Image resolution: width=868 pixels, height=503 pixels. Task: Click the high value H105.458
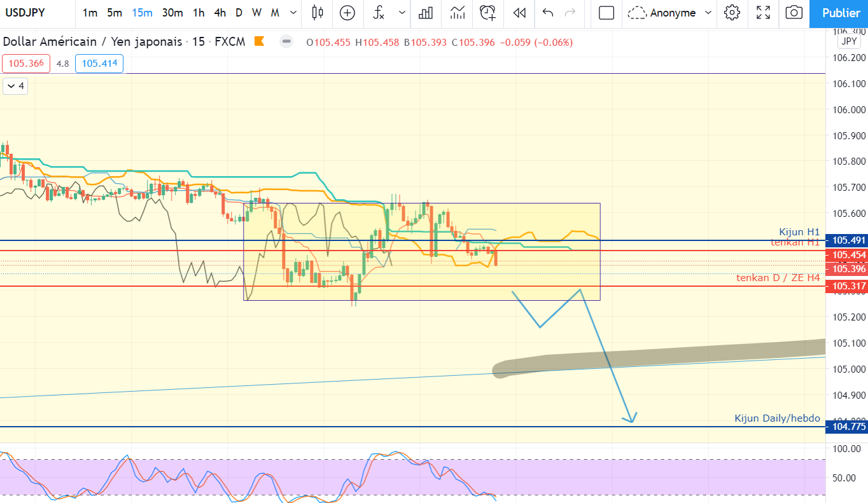[x=377, y=43]
